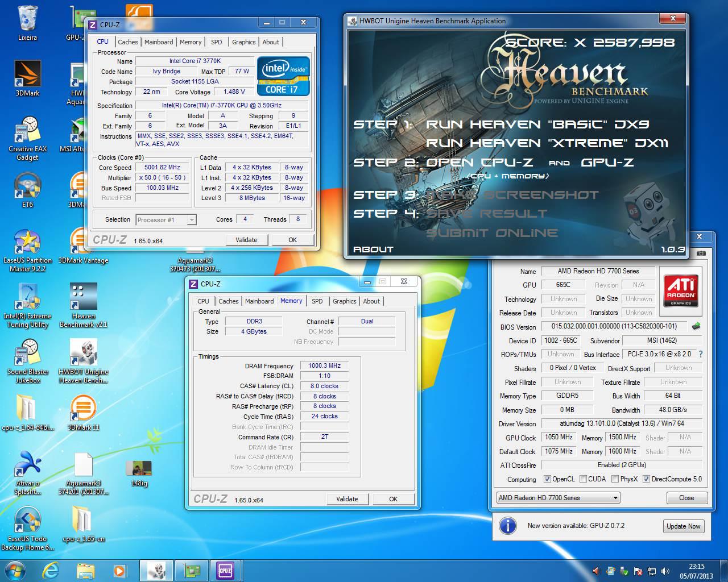
Task: Click the Bus Interface question mark icon
Action: [701, 354]
